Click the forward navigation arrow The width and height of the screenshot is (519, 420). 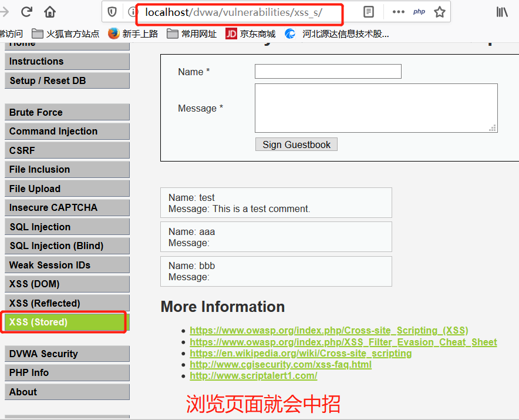[x=4, y=12]
